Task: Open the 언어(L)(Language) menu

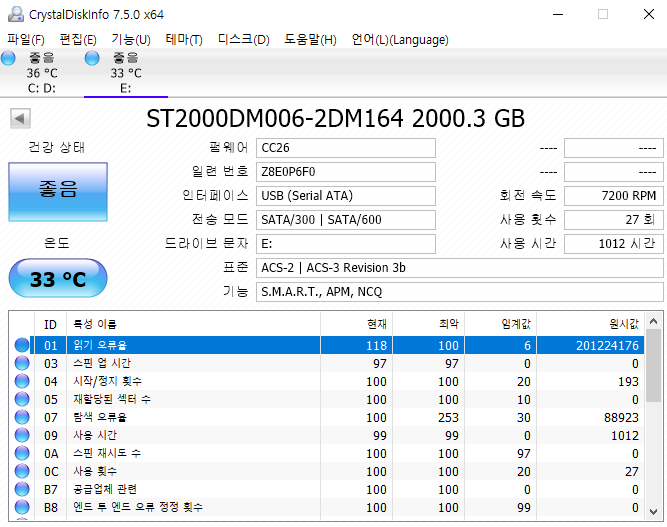Action: point(400,40)
